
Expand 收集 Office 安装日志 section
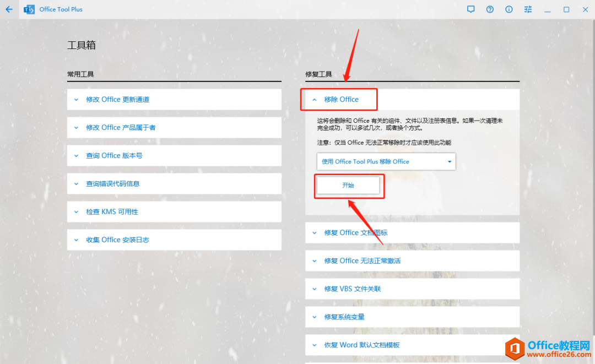click(x=174, y=240)
